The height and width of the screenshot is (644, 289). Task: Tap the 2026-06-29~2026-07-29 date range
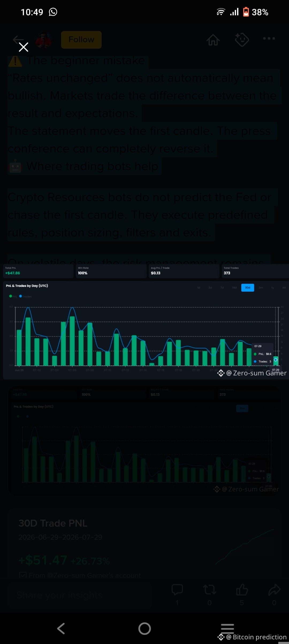tap(60, 537)
